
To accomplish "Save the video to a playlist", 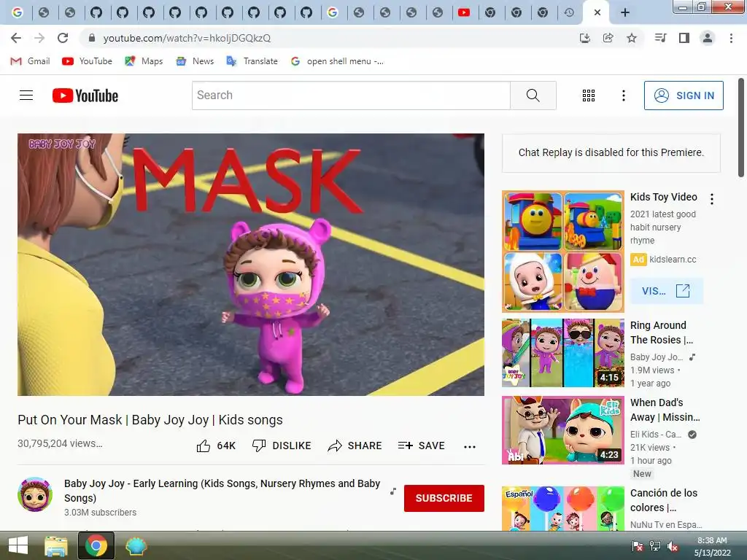I will (x=422, y=446).
